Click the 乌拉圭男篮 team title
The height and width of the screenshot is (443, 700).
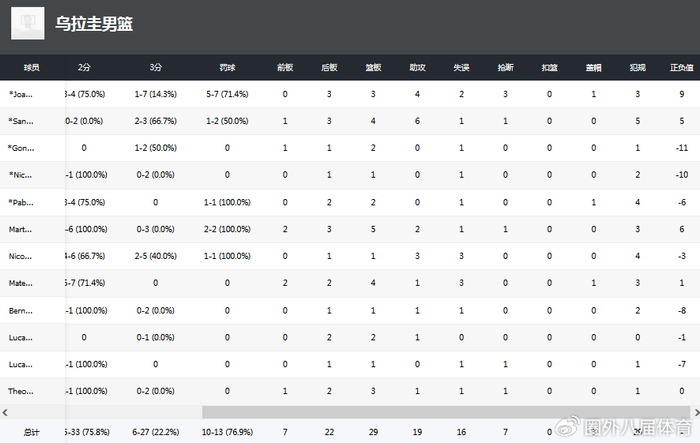tap(94, 24)
